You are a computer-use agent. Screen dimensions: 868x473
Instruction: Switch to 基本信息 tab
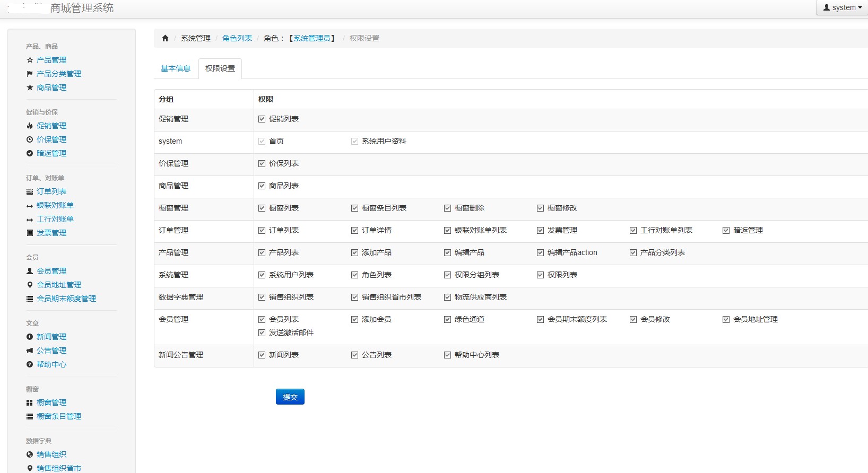(176, 68)
